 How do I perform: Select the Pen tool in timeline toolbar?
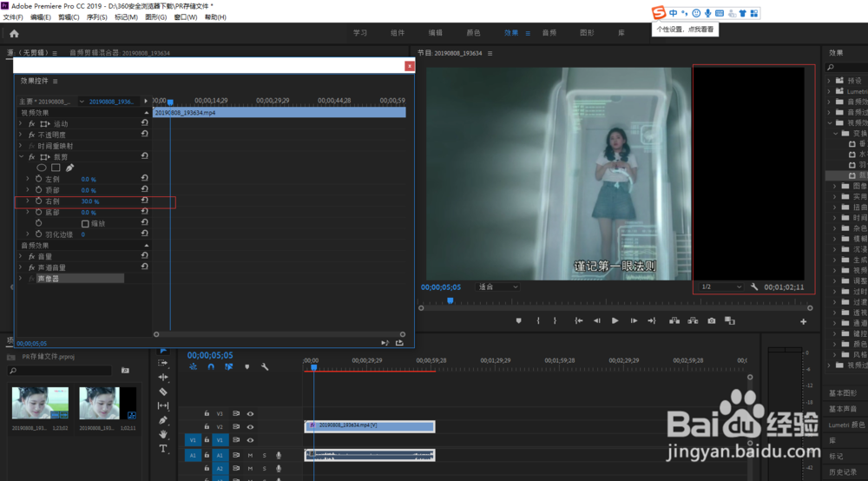(x=163, y=420)
